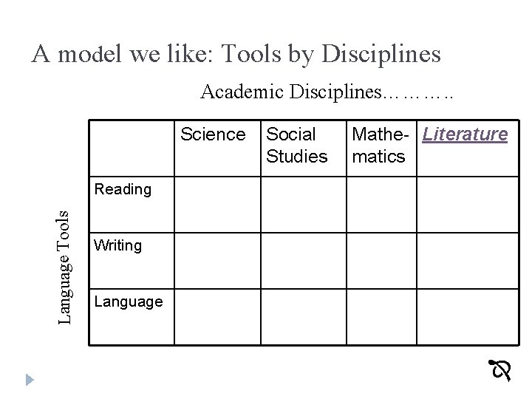This screenshot has height=399, width=532.
Task: Click the Mathematics column header
Action: [x=379, y=145]
